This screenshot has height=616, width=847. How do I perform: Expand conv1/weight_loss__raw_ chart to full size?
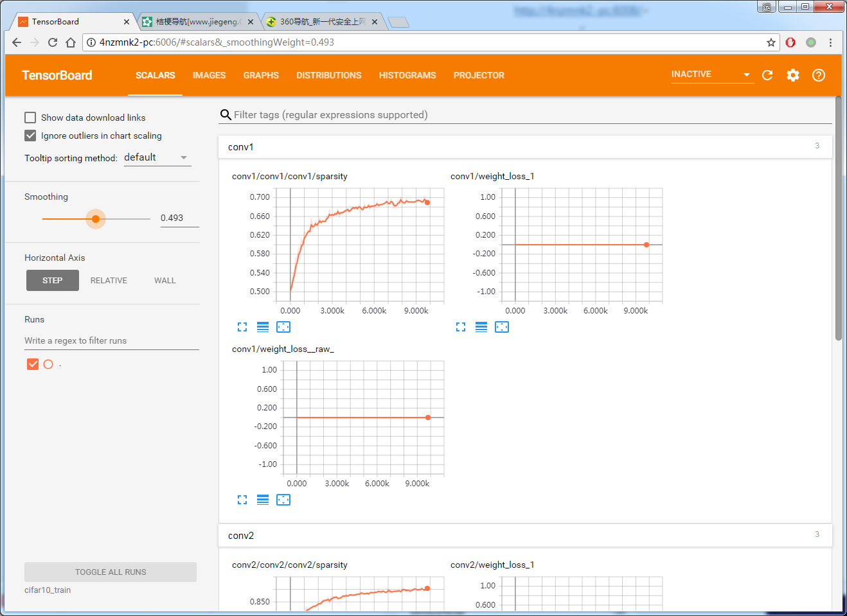click(242, 500)
